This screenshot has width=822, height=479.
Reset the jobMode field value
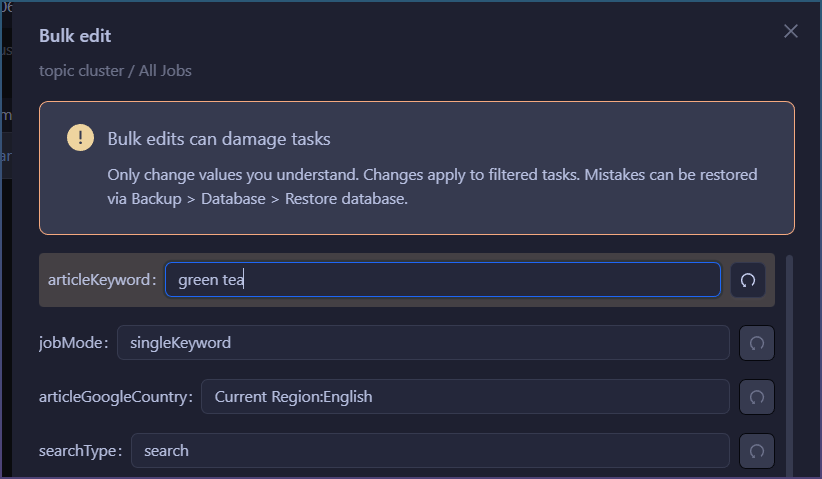[756, 343]
